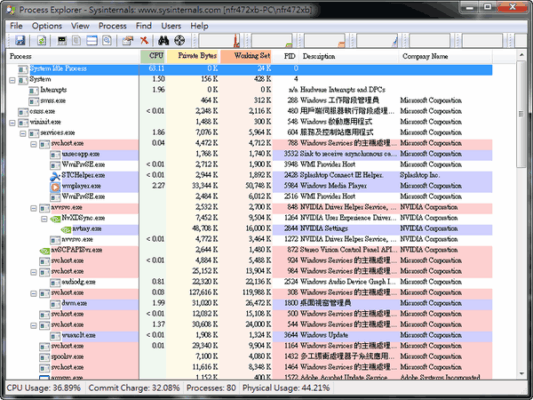Viewport: 533px width, 400px height.
Task: Toggle the Show Lower Pane toolbar icon
Action: [92, 41]
